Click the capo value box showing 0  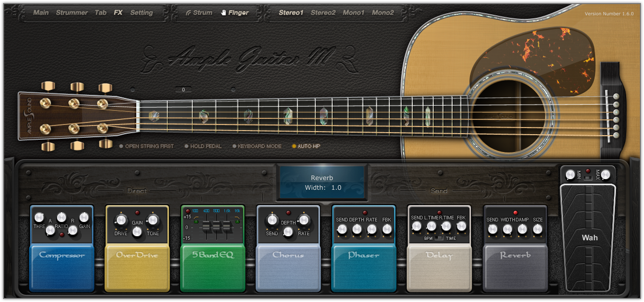183,90
